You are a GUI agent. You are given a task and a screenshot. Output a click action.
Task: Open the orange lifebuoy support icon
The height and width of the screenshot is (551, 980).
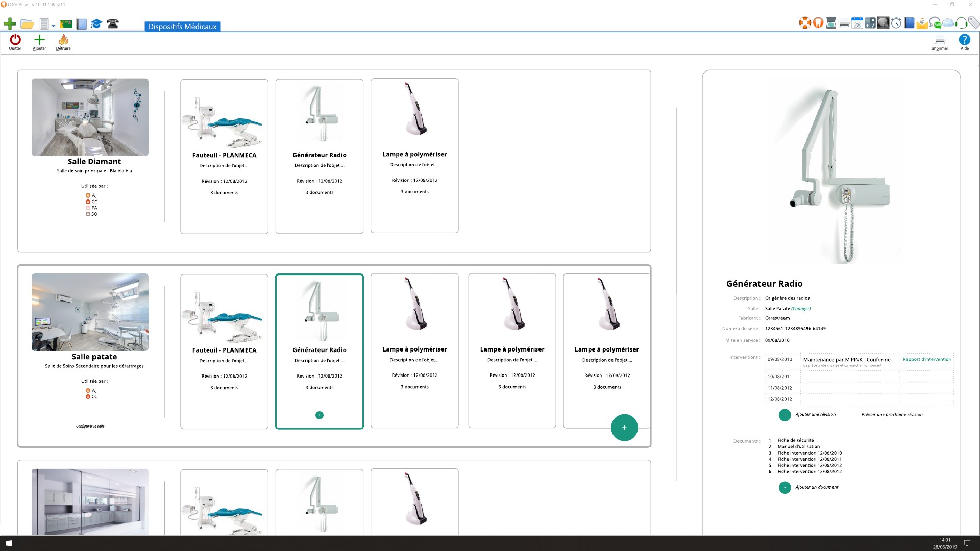(x=805, y=23)
